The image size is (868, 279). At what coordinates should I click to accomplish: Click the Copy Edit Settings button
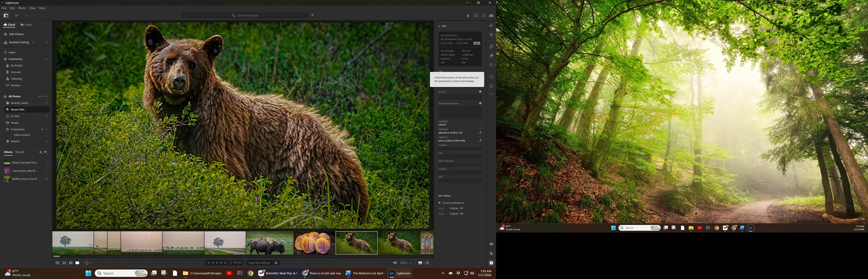coord(259,263)
